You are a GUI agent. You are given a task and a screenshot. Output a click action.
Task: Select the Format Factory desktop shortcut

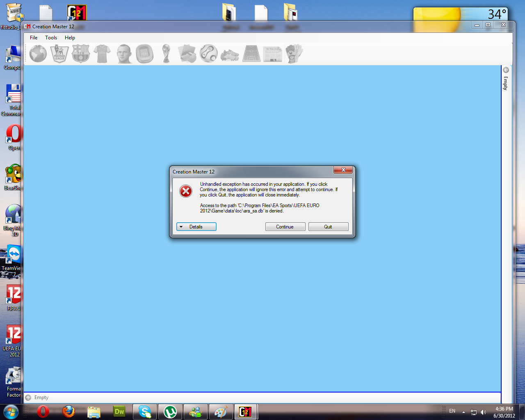pos(13,382)
